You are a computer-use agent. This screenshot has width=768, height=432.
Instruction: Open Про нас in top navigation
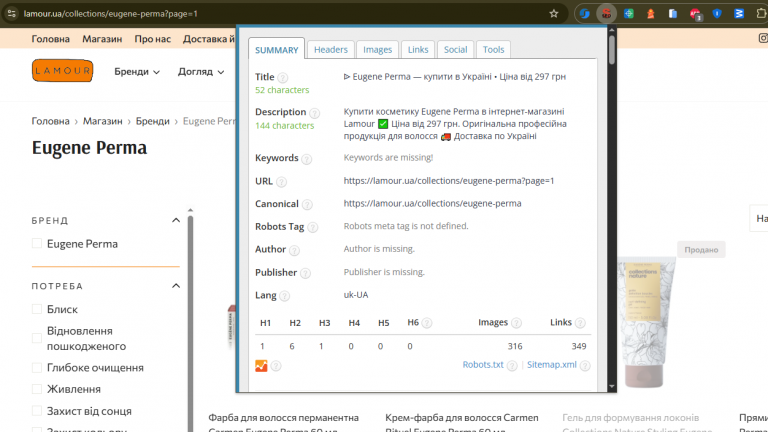[153, 39]
